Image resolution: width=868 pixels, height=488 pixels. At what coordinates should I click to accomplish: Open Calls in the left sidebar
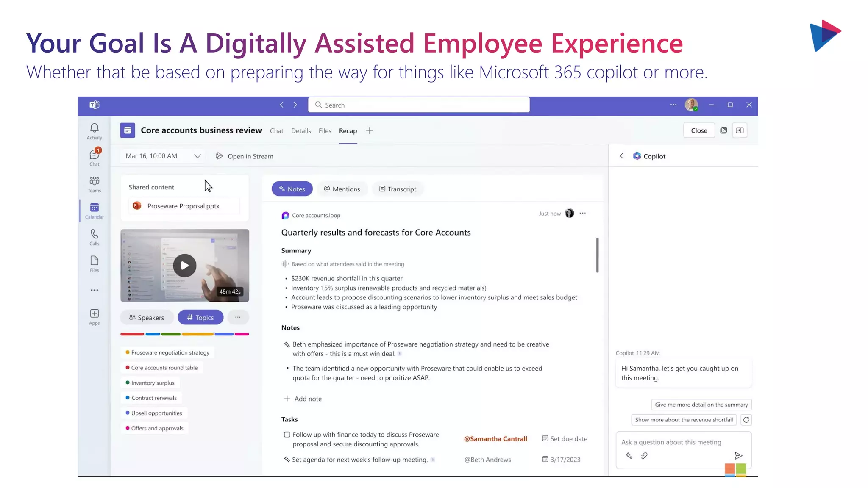(94, 237)
